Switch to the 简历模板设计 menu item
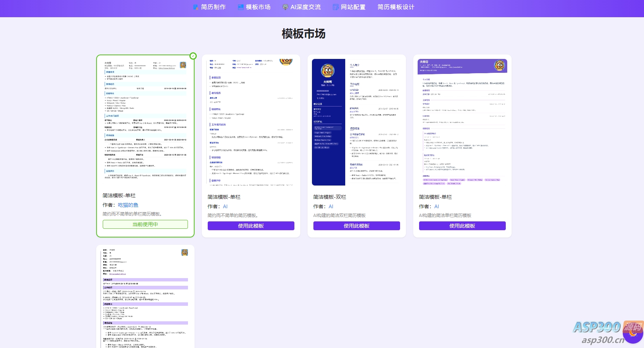Image resolution: width=644 pixels, height=348 pixels. tap(396, 7)
